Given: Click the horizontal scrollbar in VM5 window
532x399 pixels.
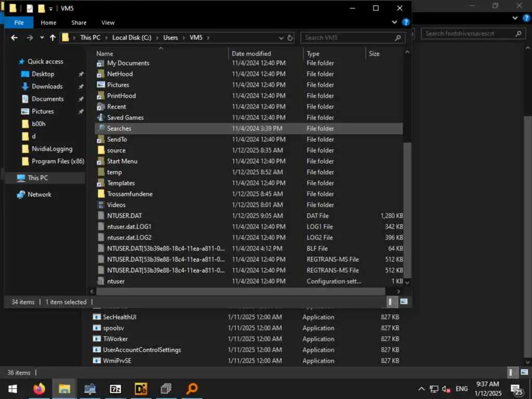Looking at the screenshot, I should click(241, 291).
